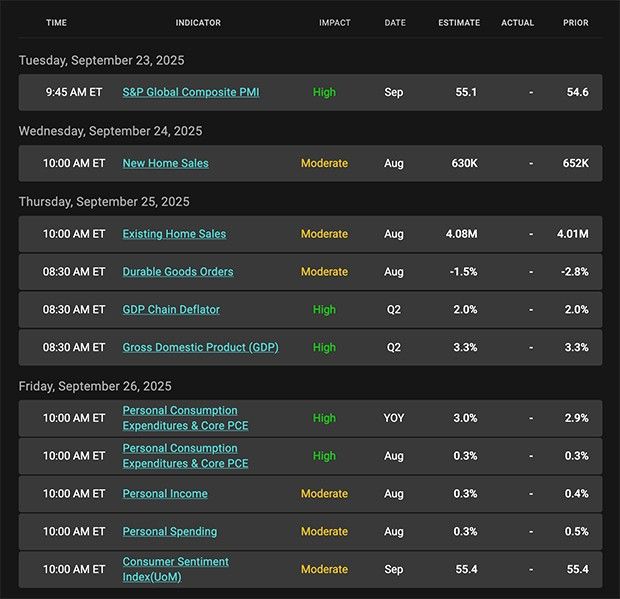Open the Personal Spending link

point(169,532)
